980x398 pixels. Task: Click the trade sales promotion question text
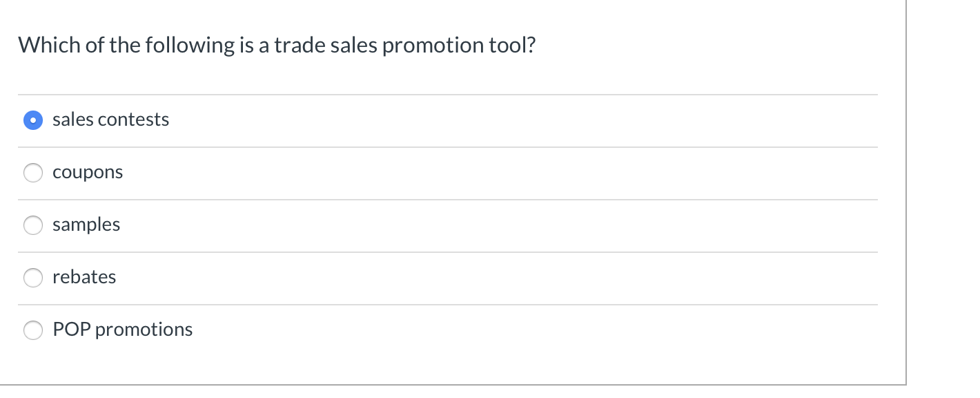pyautogui.click(x=277, y=46)
